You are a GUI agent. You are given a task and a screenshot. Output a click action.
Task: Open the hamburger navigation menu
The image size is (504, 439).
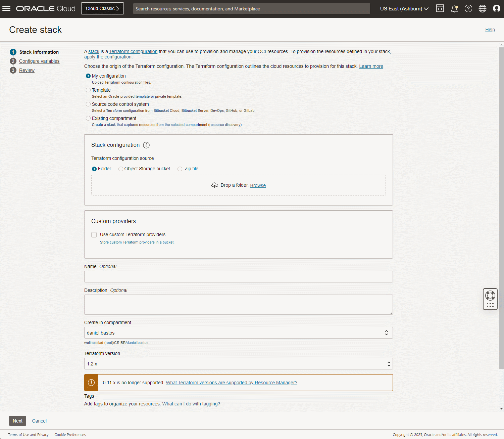(x=6, y=9)
